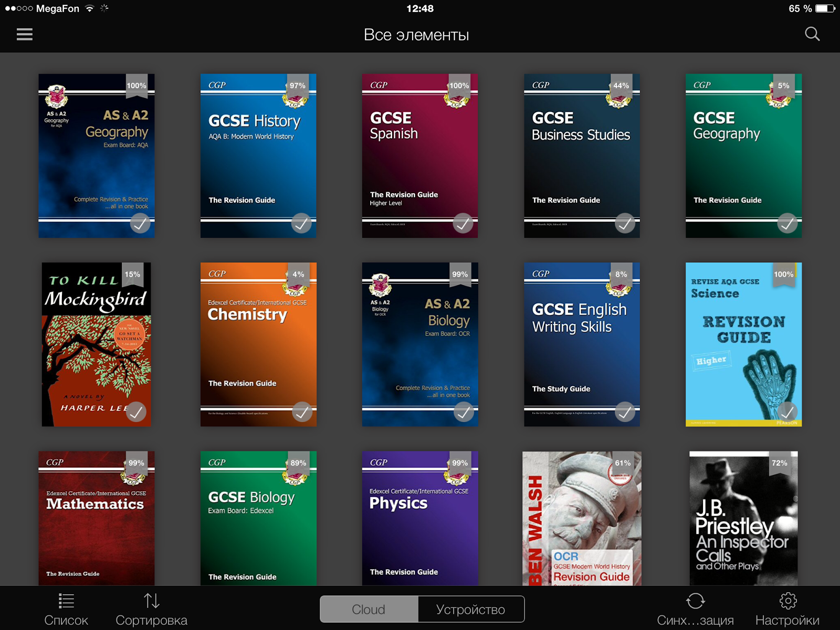Tap the 61% ribbon on Modern World History
840x630 pixels.
pos(623,464)
